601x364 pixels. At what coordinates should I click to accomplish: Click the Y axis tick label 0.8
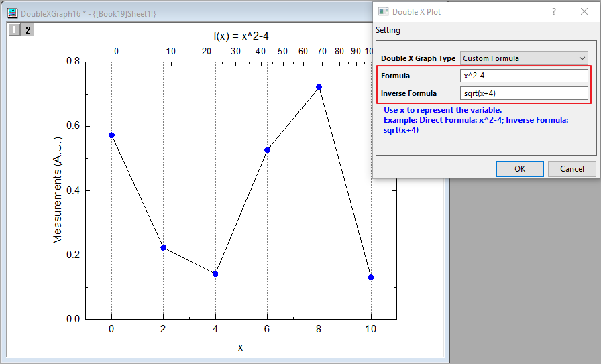tap(73, 61)
